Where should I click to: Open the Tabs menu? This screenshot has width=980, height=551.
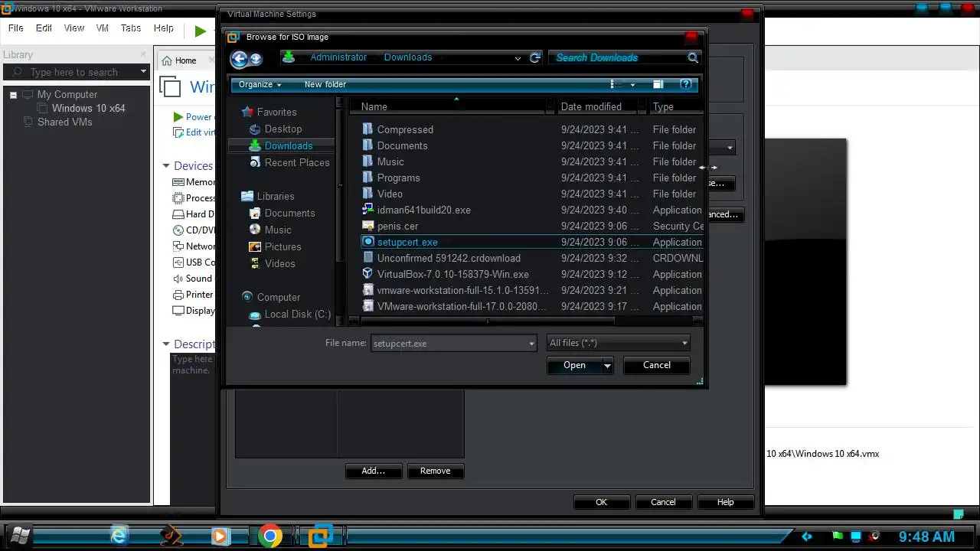click(x=131, y=28)
